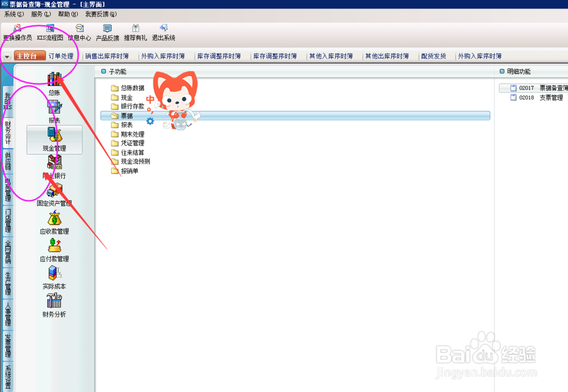The height and width of the screenshot is (392, 568).
Task: Select the 人事管理 vertical tab
Action: tap(7, 314)
